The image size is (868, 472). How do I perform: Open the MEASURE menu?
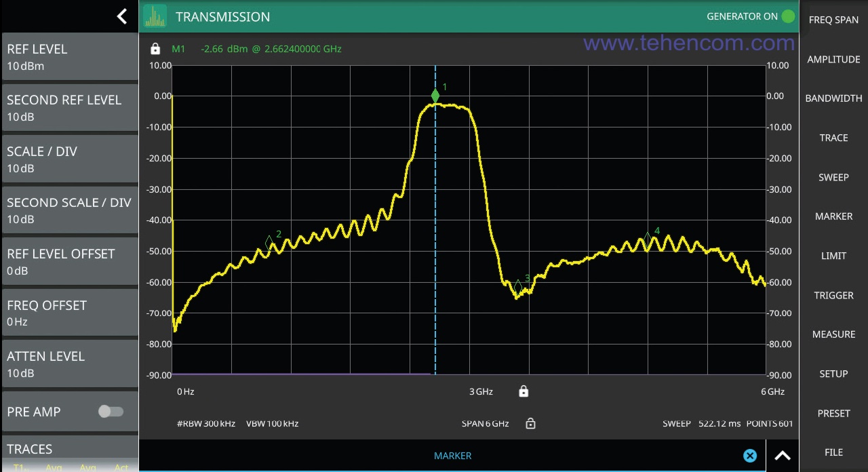(833, 334)
